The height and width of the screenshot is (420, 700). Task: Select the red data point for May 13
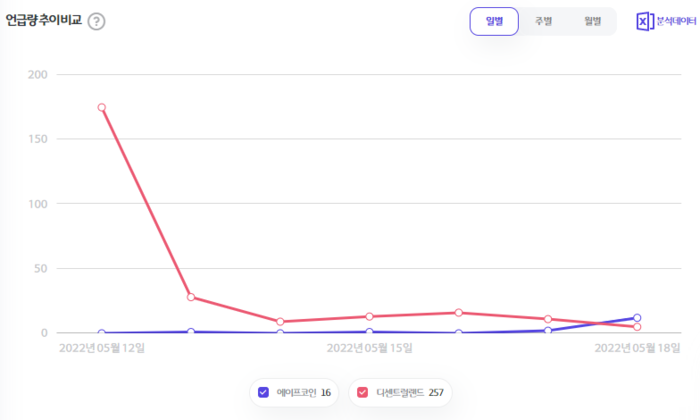[x=190, y=297]
